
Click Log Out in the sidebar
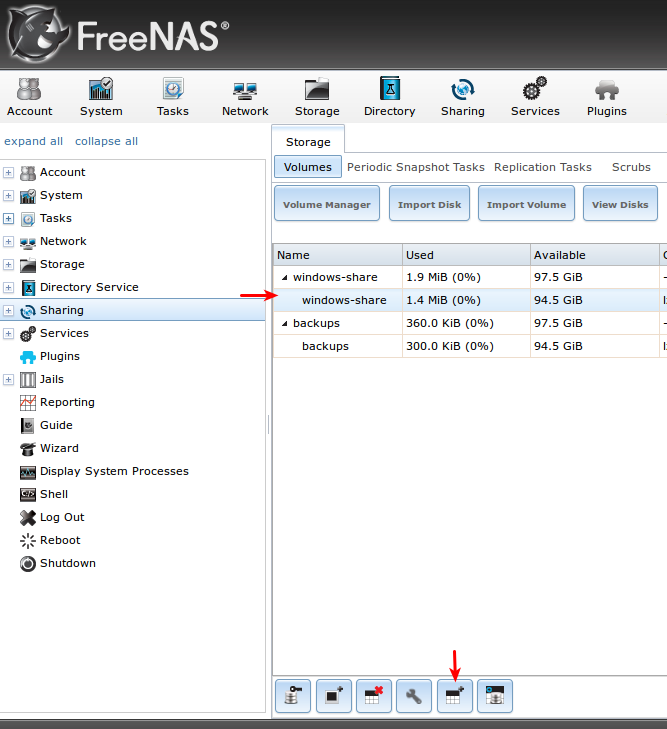[62, 517]
